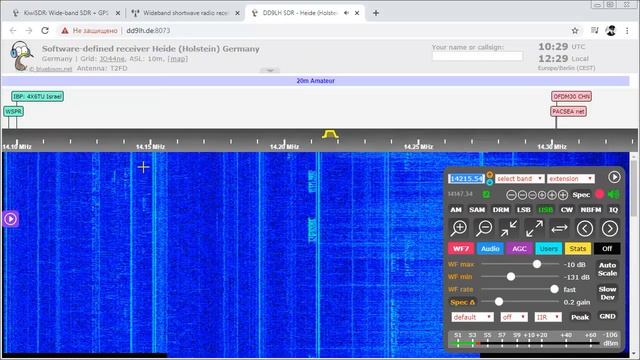Page waterfall down with left chevron circle

[585, 228]
